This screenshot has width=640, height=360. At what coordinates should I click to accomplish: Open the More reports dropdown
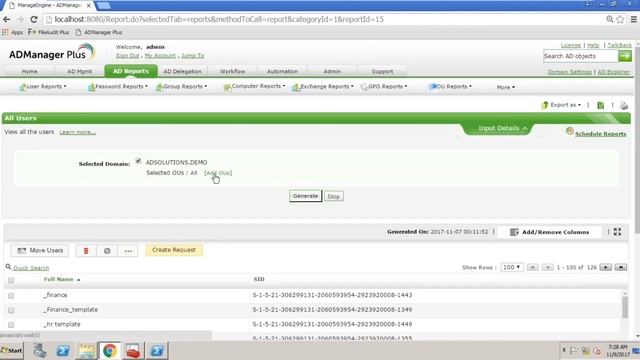506,87
